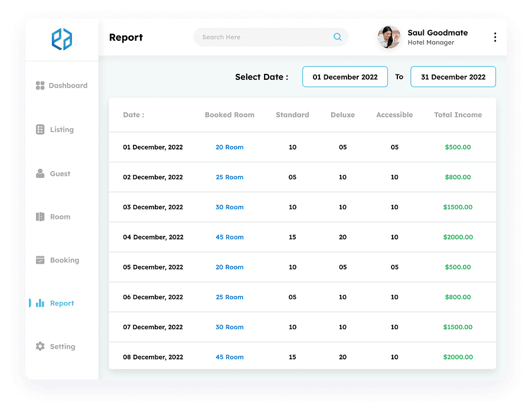The height and width of the screenshot is (412, 532).
Task: Click the 45 Room link for 04 December
Action: tap(229, 237)
